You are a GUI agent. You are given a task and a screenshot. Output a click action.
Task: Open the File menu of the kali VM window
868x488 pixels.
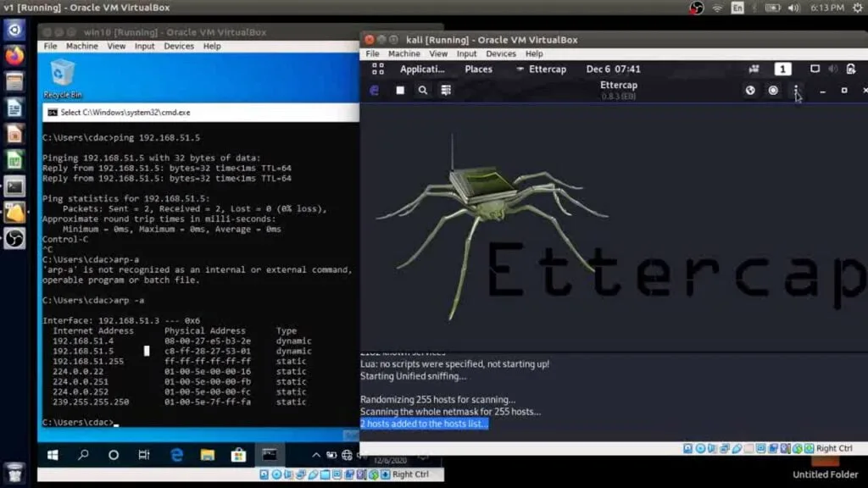click(373, 53)
